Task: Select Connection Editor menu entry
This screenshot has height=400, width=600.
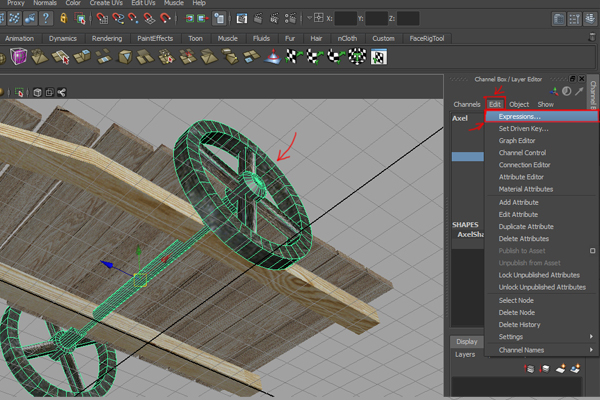Action: 541,165
